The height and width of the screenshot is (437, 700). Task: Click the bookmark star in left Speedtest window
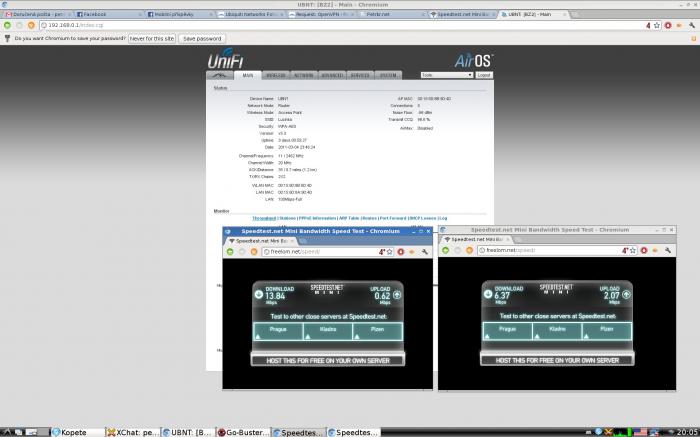tap(389, 252)
